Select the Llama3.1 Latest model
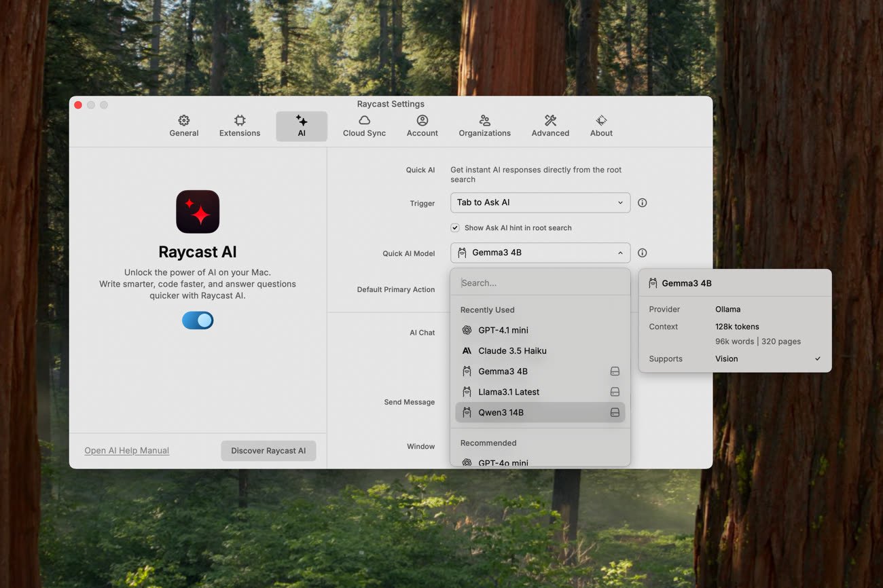883x588 pixels. pyautogui.click(x=540, y=392)
